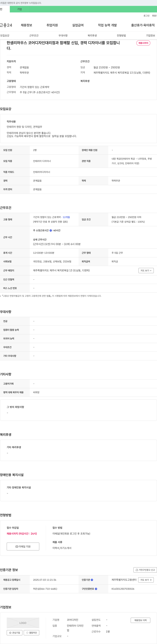Open the 실업급여 menu
This screenshot has width=157, height=644.
[78, 25]
